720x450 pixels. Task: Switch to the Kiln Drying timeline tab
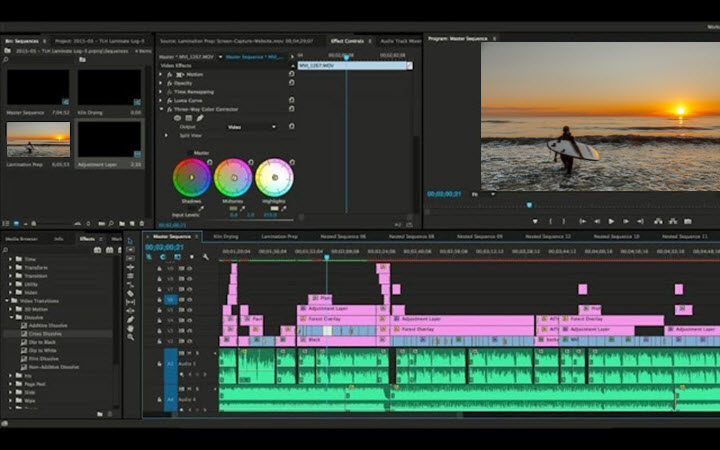pos(226,236)
